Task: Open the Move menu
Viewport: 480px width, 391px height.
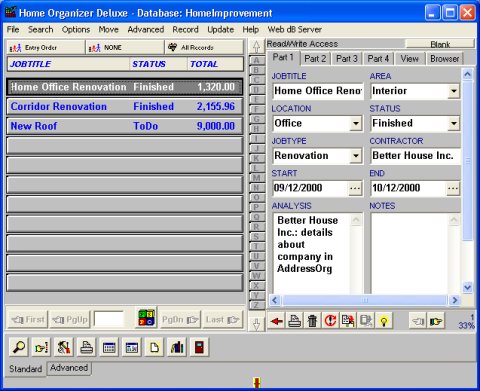Action: click(x=108, y=29)
